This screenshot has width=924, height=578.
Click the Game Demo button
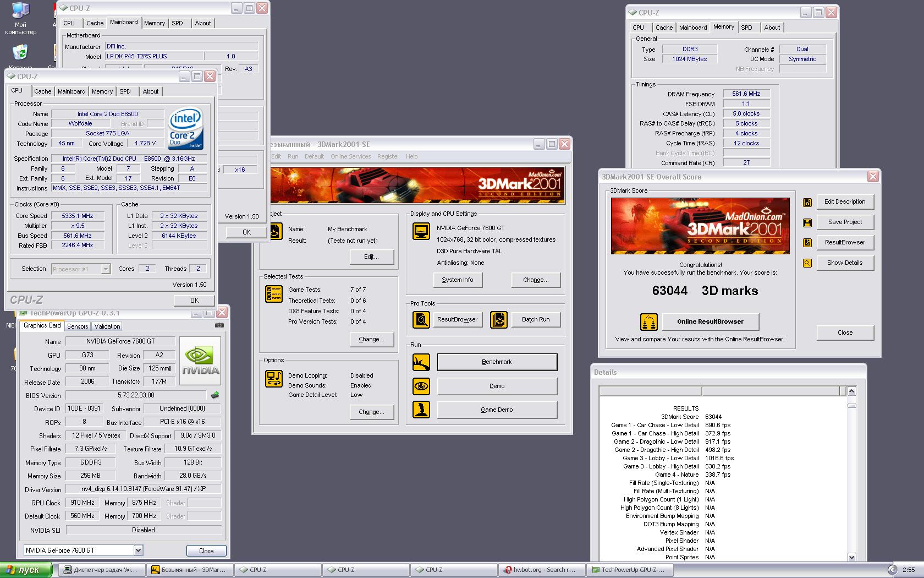tap(497, 410)
